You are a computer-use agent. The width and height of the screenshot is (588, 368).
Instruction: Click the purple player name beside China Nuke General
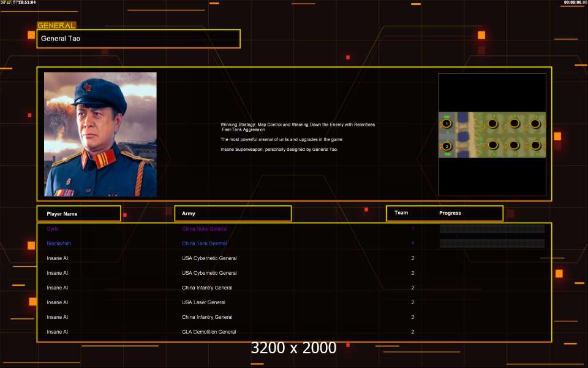(x=53, y=229)
